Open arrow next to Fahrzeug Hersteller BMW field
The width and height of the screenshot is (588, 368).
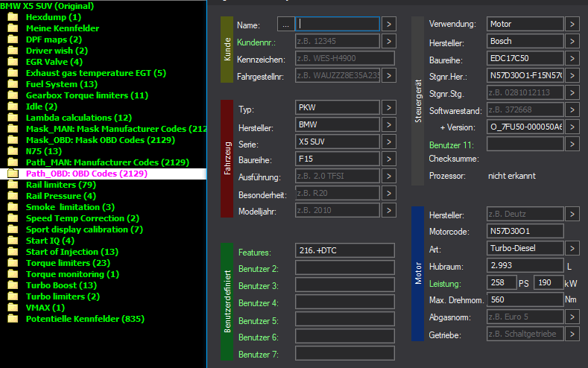[389, 125]
